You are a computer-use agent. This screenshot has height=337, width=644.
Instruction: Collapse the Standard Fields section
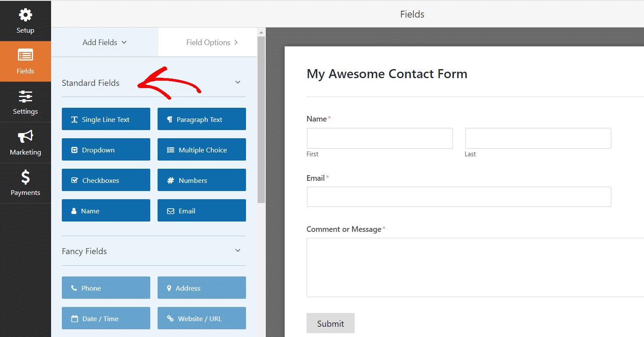pyautogui.click(x=237, y=82)
